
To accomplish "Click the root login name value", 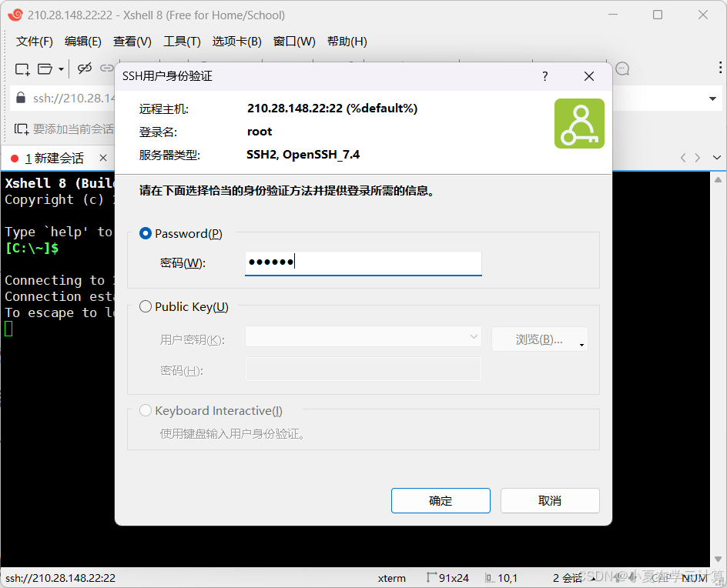I will pos(260,132).
